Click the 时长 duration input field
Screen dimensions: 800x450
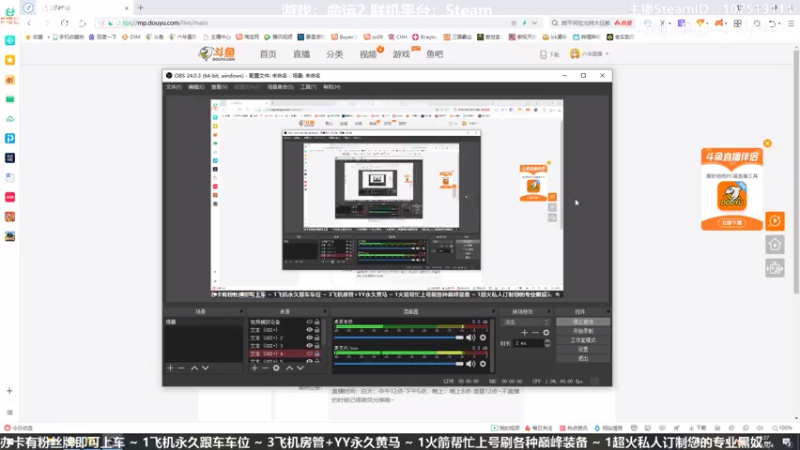[529, 343]
